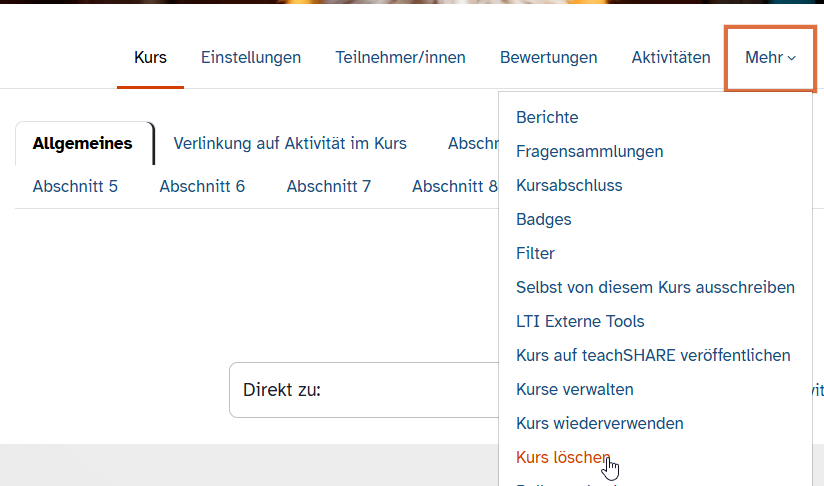
Task: Open 'Verlinkung auf Aktivität im Kurs' section
Action: point(290,143)
